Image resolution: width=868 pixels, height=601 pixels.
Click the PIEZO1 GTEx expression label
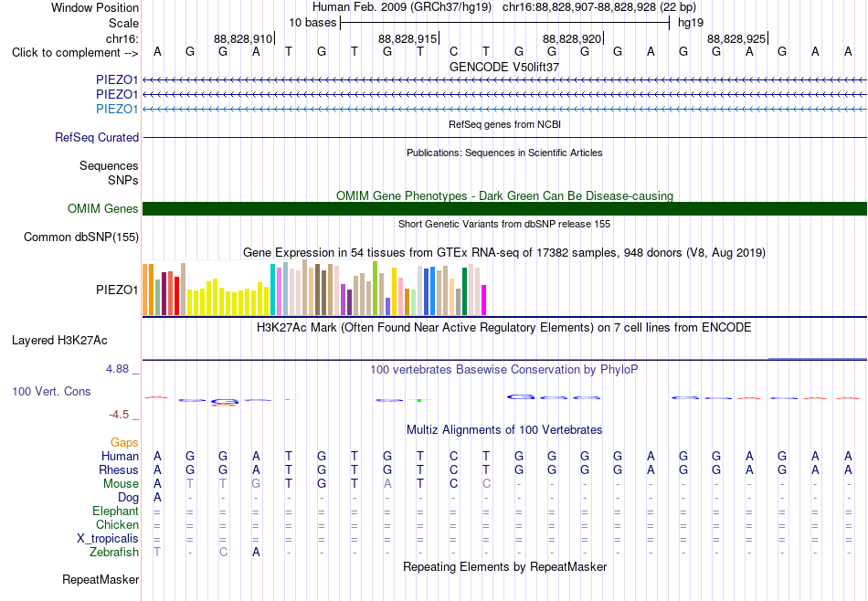(117, 290)
